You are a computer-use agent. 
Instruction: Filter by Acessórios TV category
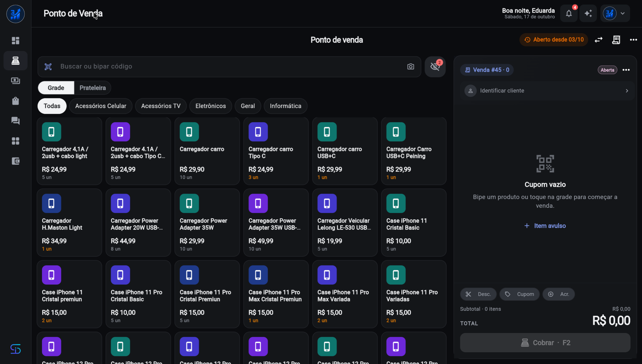161,106
